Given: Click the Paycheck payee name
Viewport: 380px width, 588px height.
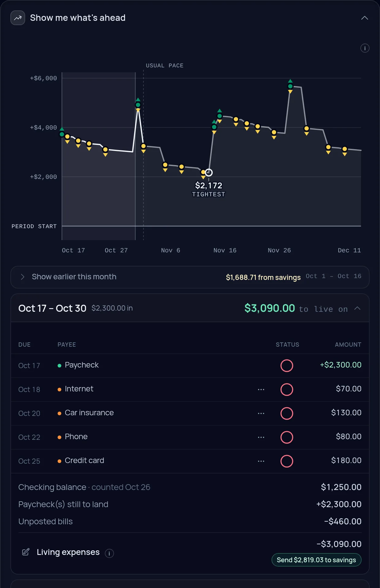Looking at the screenshot, I should coord(82,365).
